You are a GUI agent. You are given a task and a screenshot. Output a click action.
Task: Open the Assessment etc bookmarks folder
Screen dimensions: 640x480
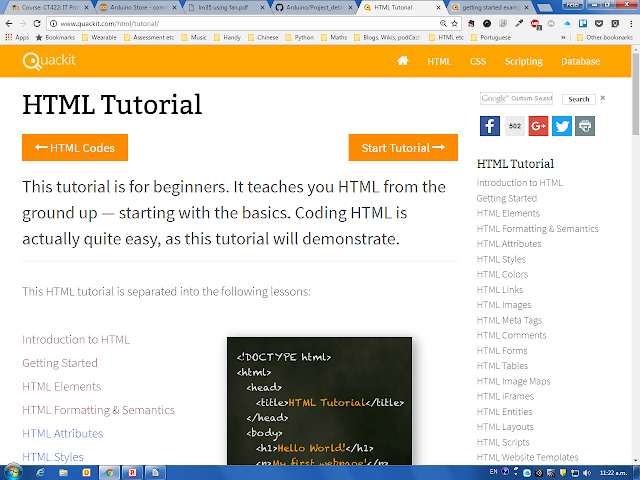click(149, 38)
